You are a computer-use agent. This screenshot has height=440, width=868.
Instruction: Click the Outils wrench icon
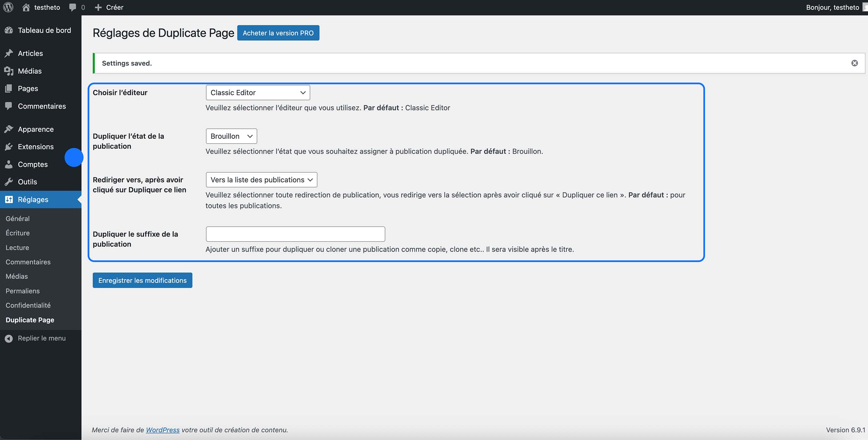click(9, 182)
